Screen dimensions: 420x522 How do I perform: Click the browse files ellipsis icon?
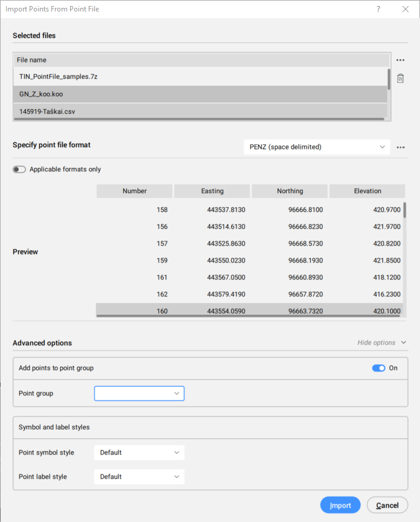coord(400,60)
